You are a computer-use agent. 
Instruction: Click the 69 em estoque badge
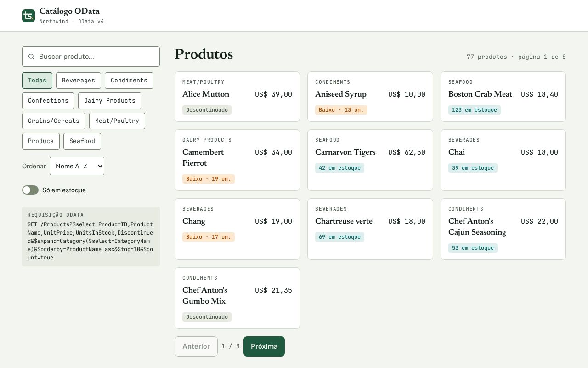(x=339, y=237)
